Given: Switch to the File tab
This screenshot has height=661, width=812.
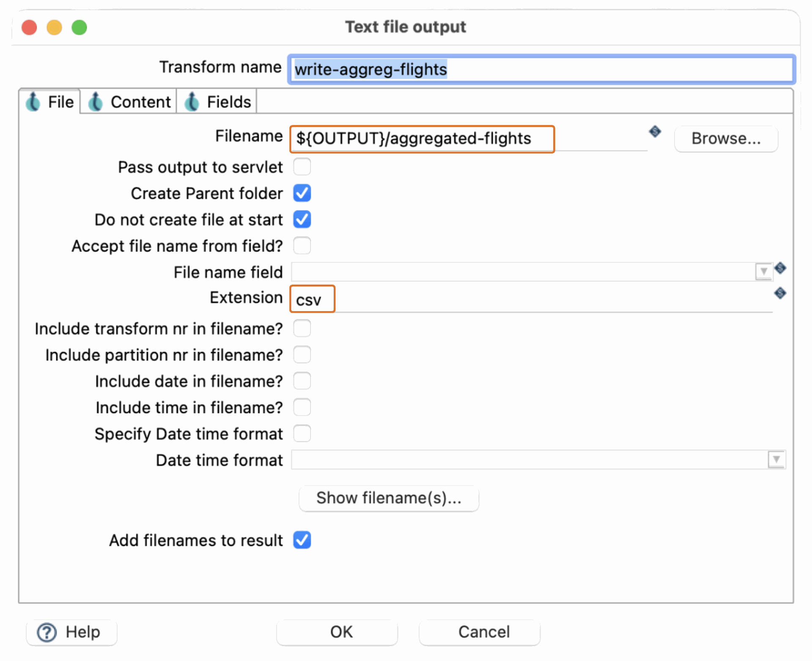Looking at the screenshot, I should pyautogui.click(x=49, y=102).
